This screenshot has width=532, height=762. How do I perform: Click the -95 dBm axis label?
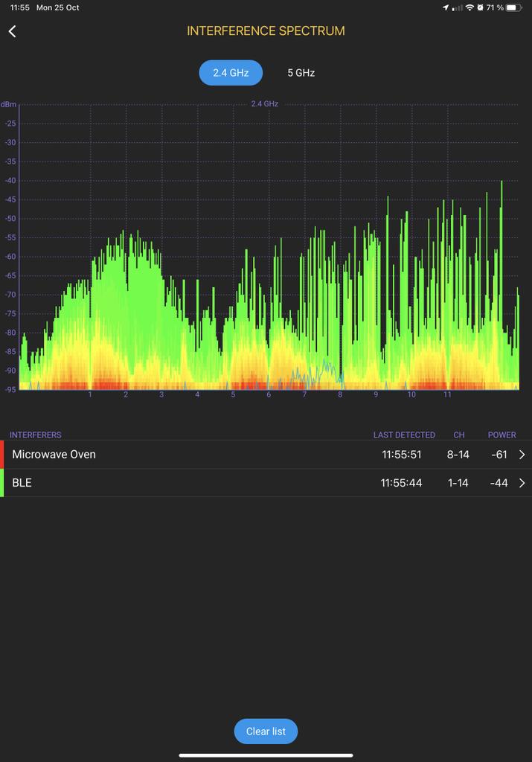pos(10,389)
